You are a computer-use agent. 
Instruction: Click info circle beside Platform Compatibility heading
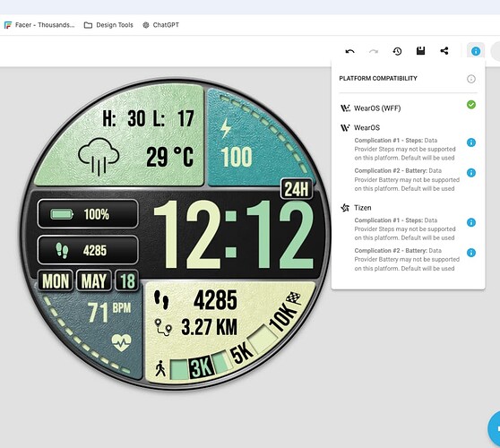click(x=471, y=79)
